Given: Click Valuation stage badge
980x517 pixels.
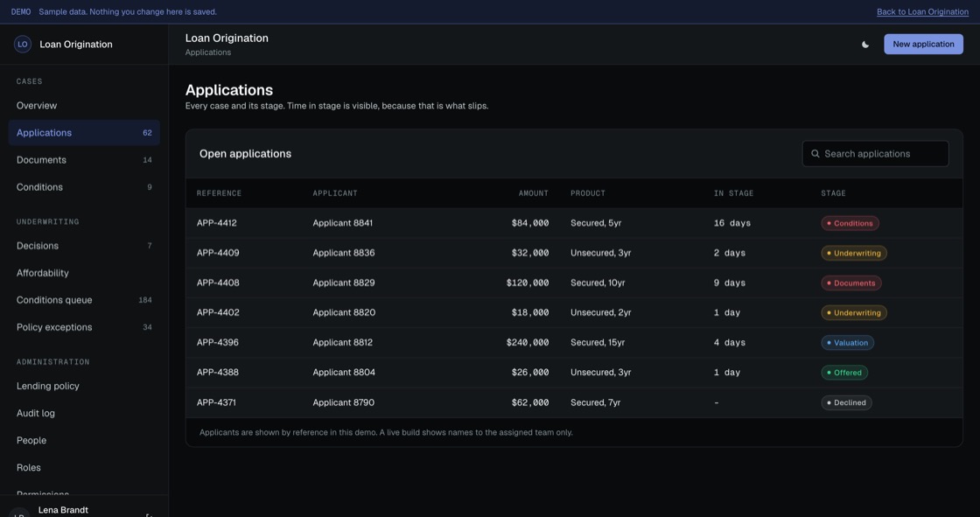Looking at the screenshot, I should coord(847,343).
